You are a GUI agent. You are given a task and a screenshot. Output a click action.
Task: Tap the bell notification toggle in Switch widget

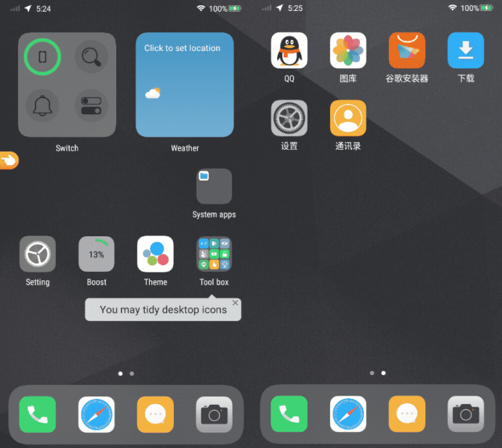(42, 106)
